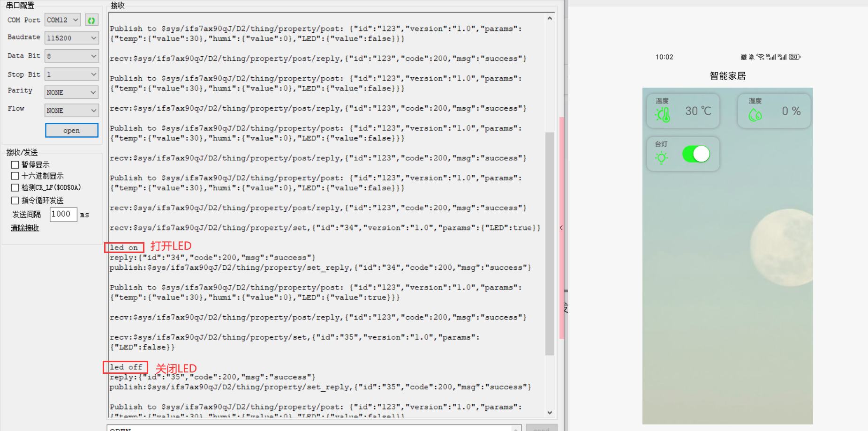Click the open serial port button

click(71, 130)
